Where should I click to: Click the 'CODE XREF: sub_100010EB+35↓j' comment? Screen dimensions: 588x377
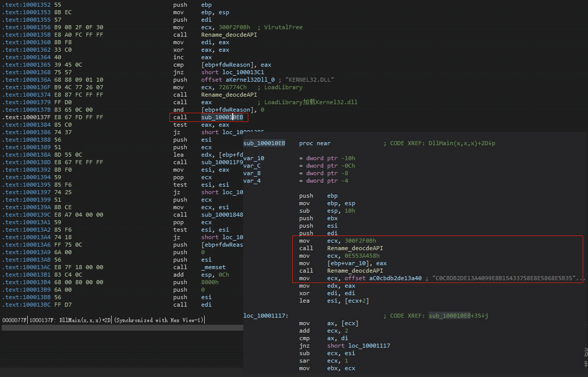pos(436,316)
